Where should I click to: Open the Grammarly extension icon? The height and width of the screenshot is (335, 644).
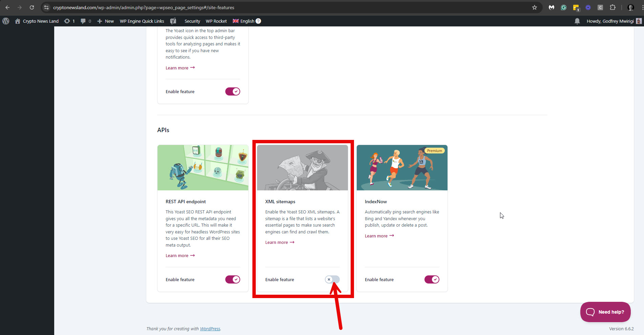point(564,7)
